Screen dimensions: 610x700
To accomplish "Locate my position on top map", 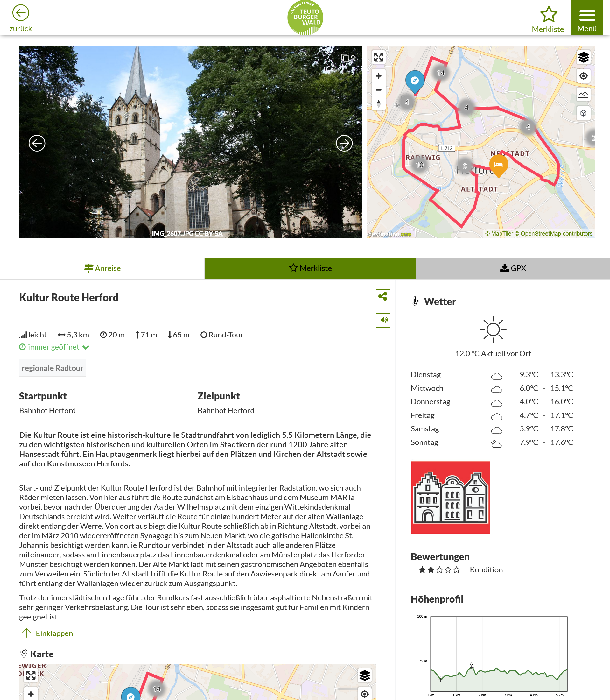I will [584, 76].
